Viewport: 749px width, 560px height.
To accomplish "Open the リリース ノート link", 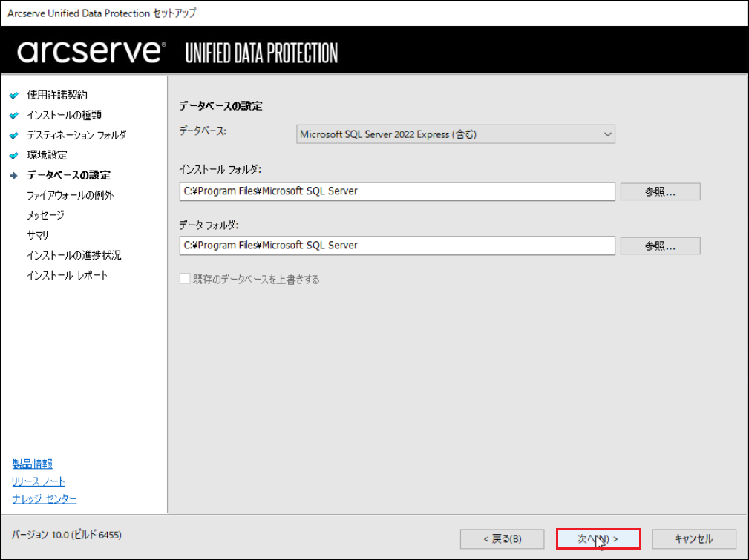I will click(x=38, y=481).
